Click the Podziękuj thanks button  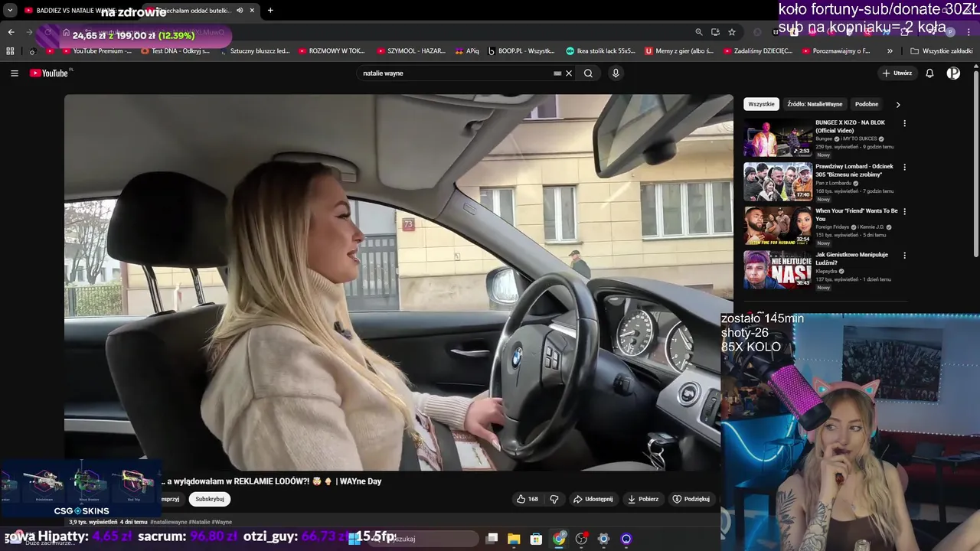tap(691, 499)
